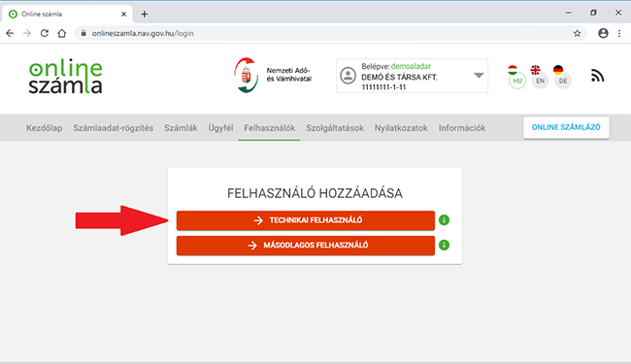
Task: Switch language to German (DE)
Action: (x=563, y=77)
